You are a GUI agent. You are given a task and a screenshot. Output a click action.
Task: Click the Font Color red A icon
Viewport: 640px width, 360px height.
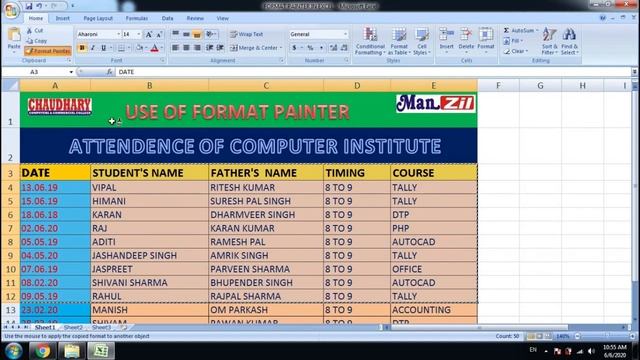tap(155, 48)
